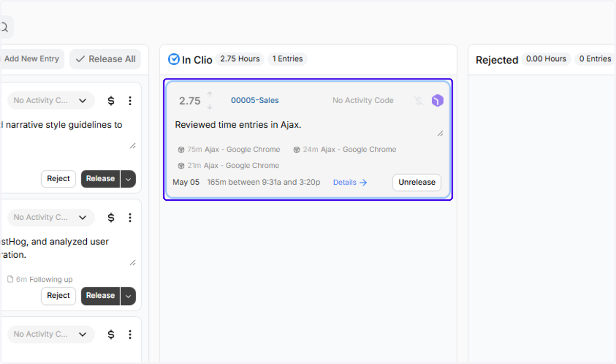The height and width of the screenshot is (364, 616).
Task: Toggle billable dollar icon on second card
Action: (111, 218)
